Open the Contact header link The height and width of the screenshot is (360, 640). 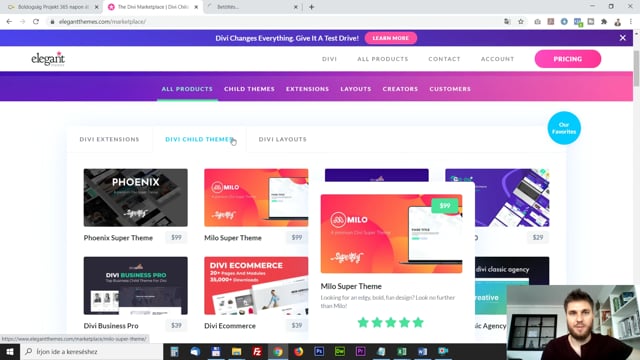coord(444,59)
